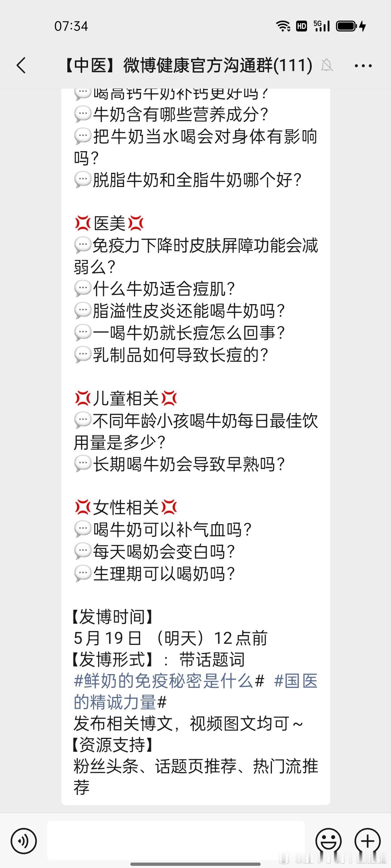Open the emoji sticker picker
Screen dimensions: 391x868
click(329, 841)
